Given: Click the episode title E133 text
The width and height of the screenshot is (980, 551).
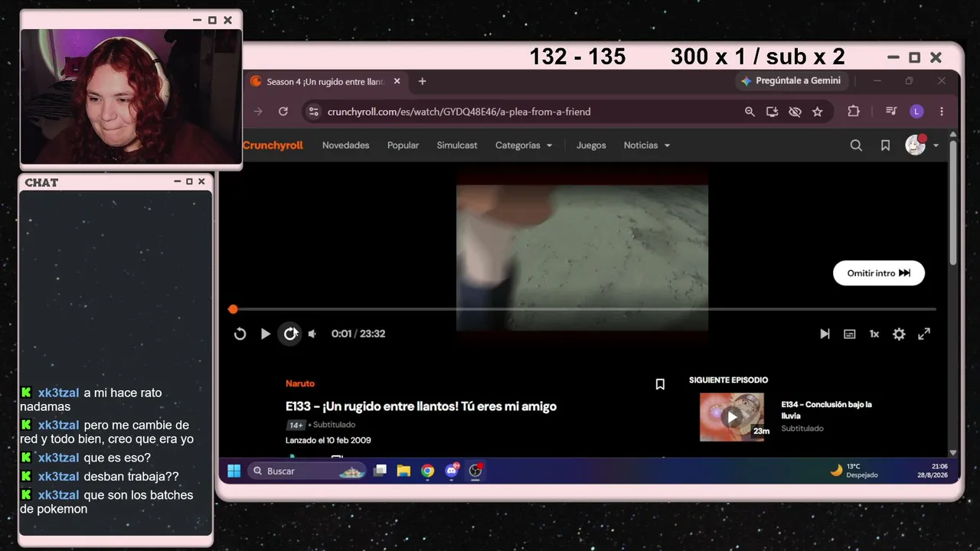Looking at the screenshot, I should [x=421, y=406].
